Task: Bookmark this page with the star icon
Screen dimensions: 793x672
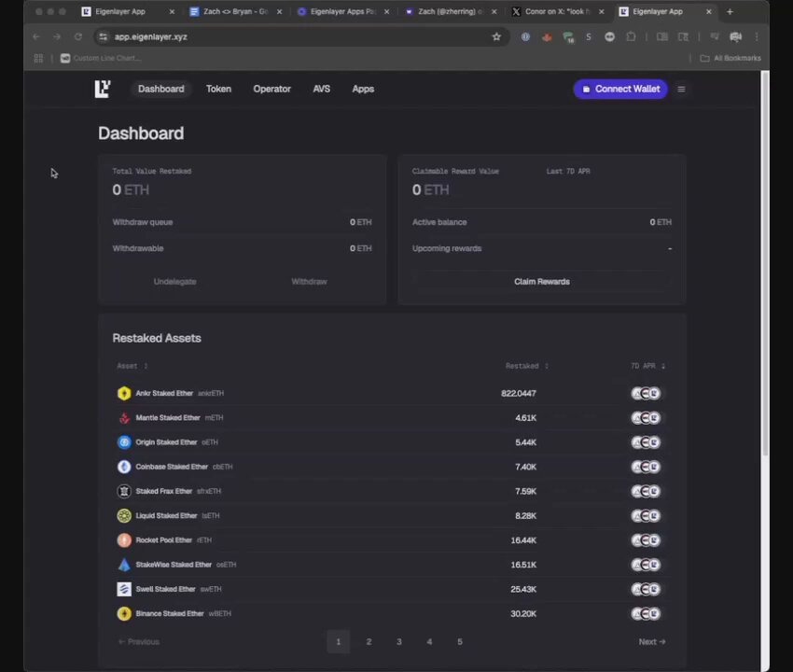Action: coord(496,36)
